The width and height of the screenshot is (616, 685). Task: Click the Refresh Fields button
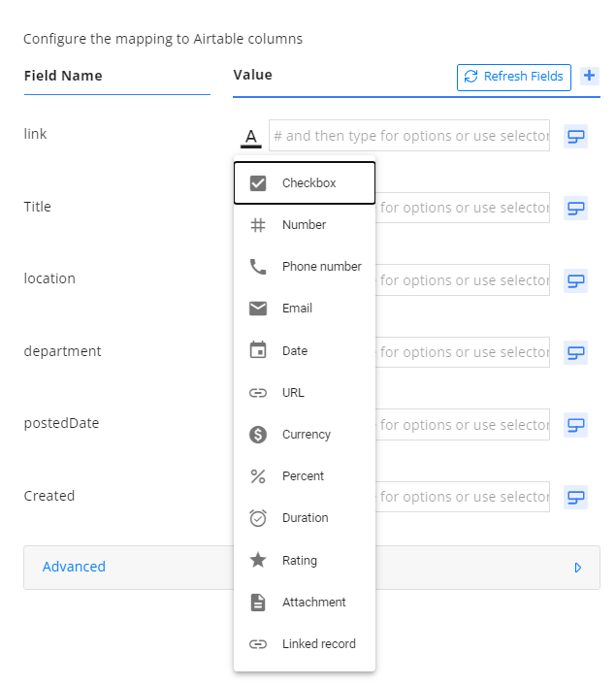click(x=513, y=77)
